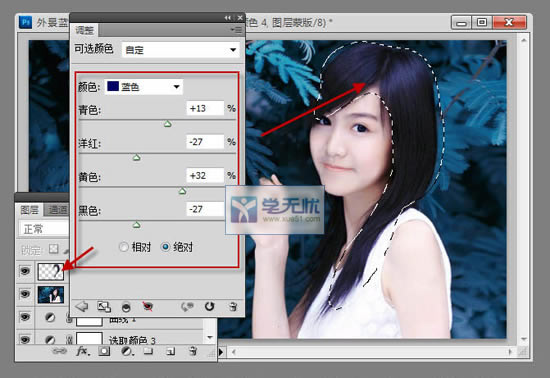This screenshot has height=378, width=550.
Task: Click the 选取颜色 3 mask link icon
Action: coord(69,340)
